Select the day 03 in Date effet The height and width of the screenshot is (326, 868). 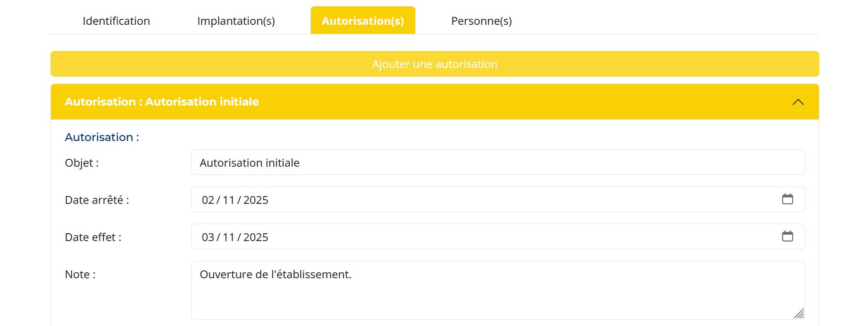[x=208, y=237]
